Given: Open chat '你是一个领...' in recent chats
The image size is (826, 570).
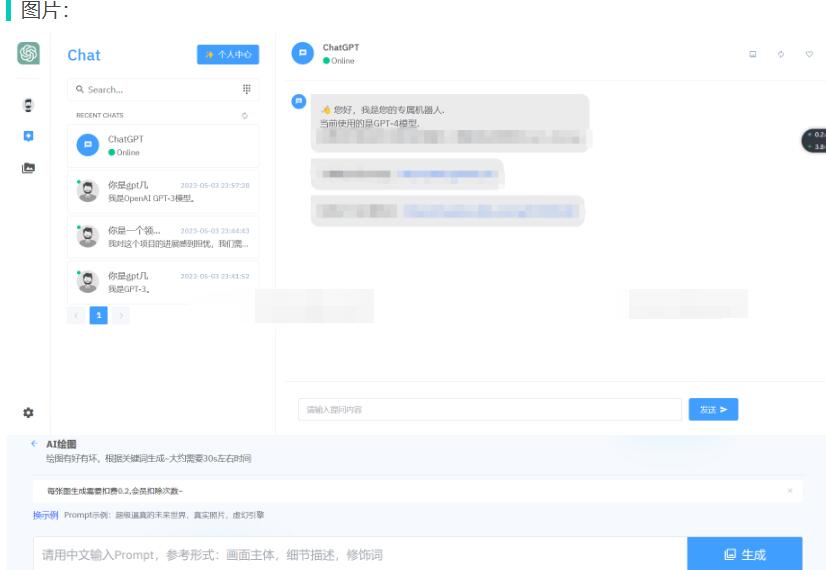Looking at the screenshot, I should pos(163,237).
